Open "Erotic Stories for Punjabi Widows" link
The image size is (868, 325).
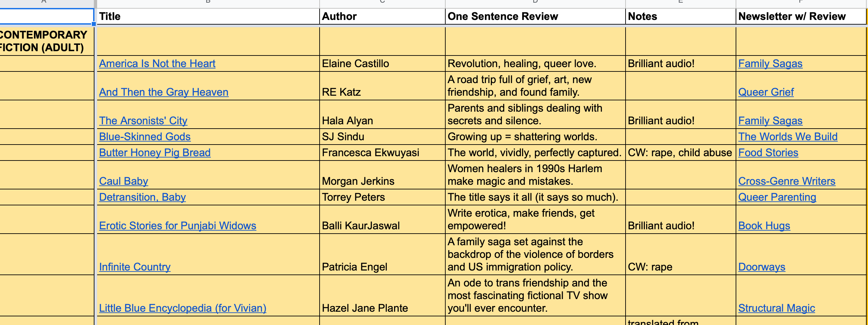(x=178, y=225)
